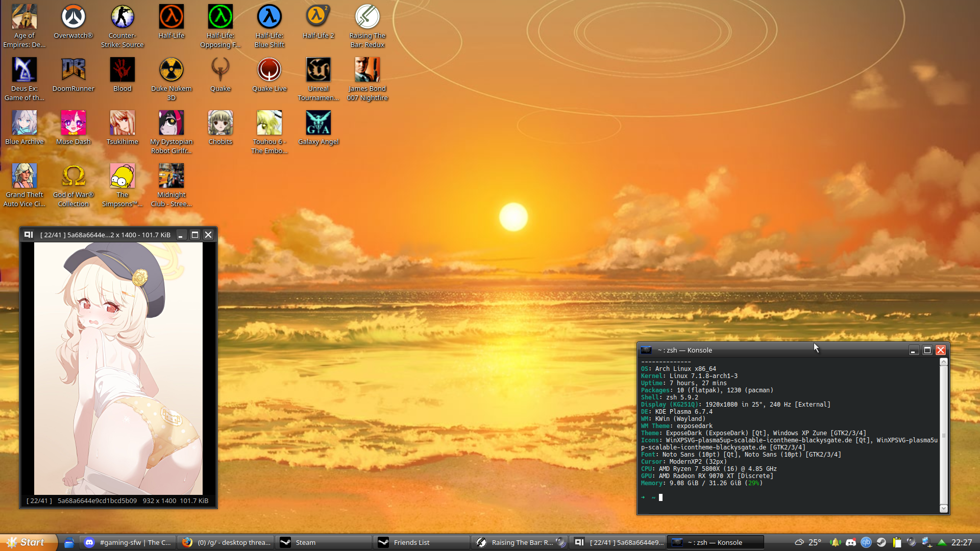Viewport: 980px width, 551px height.
Task: Close the Konsole window
Action: click(x=941, y=350)
